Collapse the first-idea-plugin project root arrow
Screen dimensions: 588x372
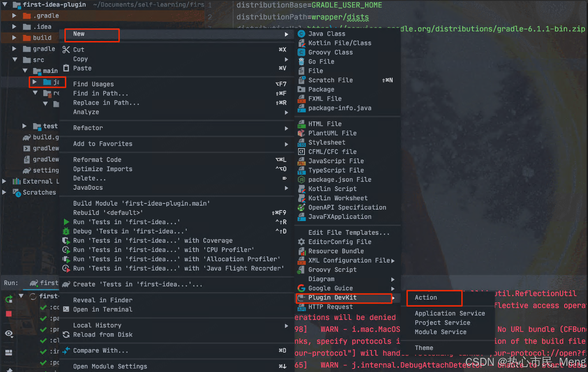click(x=4, y=4)
